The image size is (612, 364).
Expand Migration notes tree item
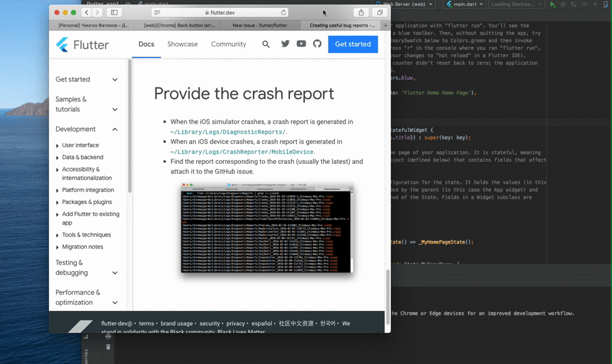coord(79,247)
